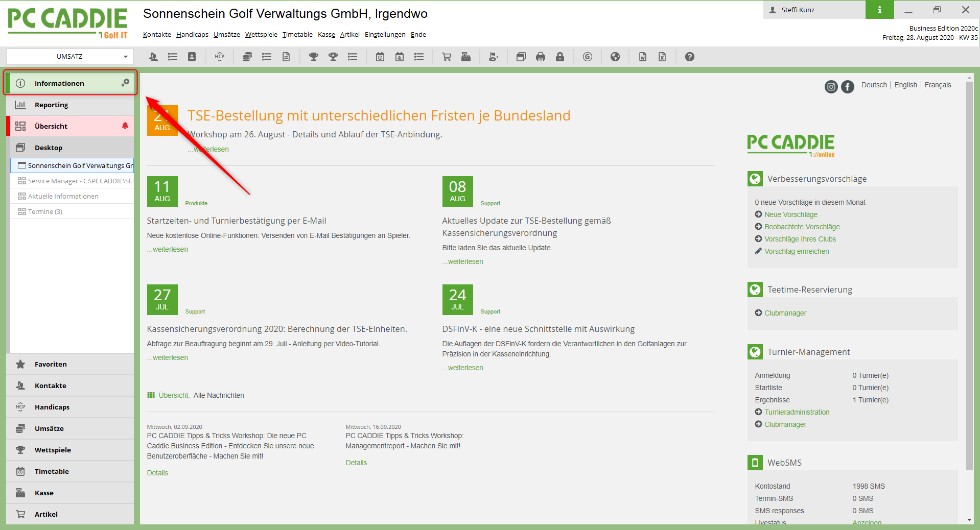
Task: Click weiterlesen under DSFinV-K article
Action: [463, 368]
